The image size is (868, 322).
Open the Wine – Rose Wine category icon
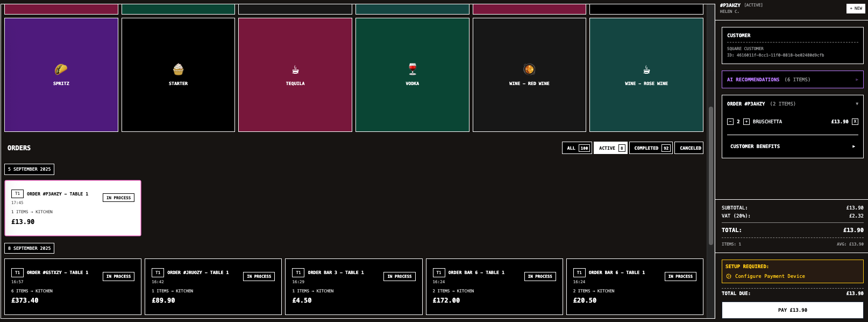[x=646, y=69]
